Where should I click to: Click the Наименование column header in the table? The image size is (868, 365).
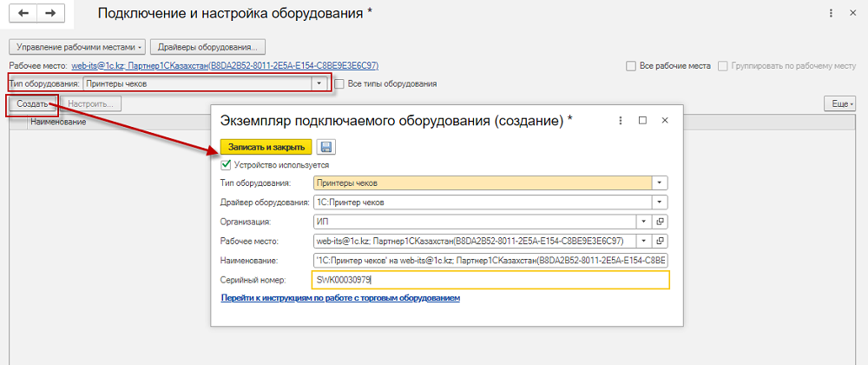(58, 122)
